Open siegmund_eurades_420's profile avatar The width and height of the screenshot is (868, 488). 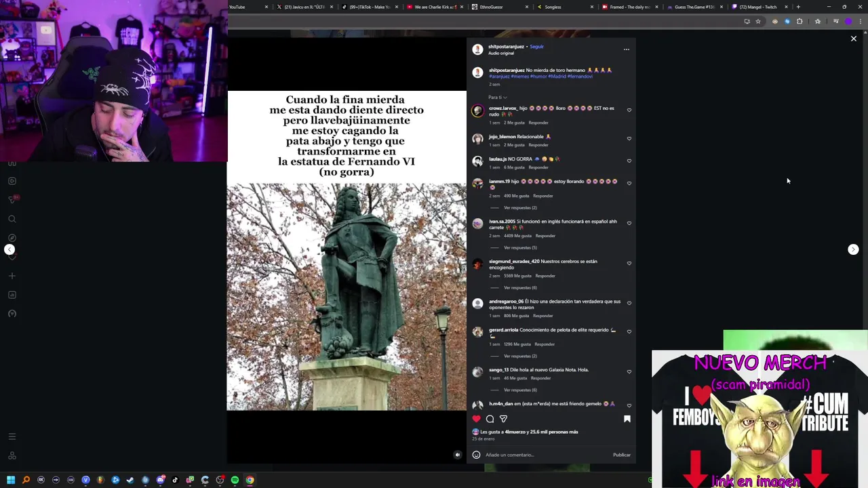click(477, 264)
